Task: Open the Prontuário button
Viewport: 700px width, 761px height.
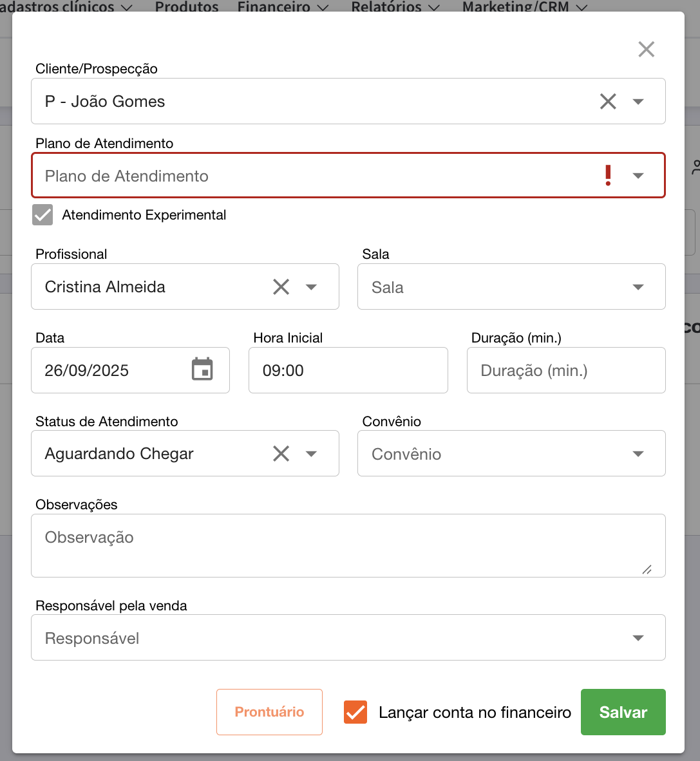Action: tap(269, 712)
